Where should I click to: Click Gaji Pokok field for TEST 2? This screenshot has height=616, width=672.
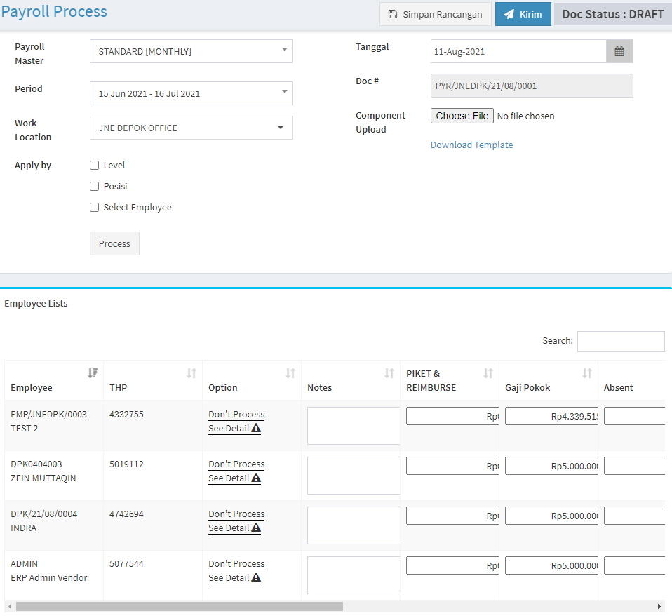551,416
